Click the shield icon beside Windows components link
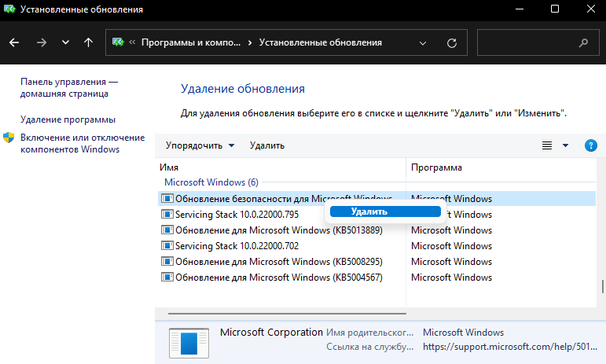Screen dimensions: 606x364 coord(9,138)
